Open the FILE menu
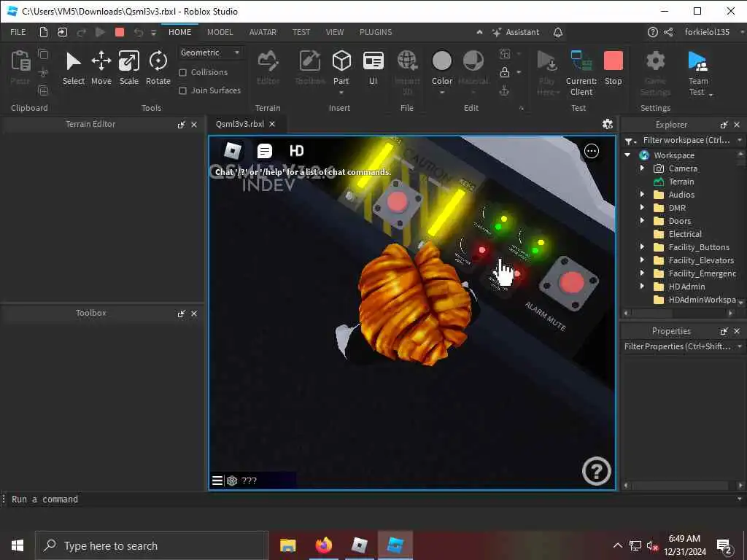The width and height of the screenshot is (747, 560). [x=18, y=32]
